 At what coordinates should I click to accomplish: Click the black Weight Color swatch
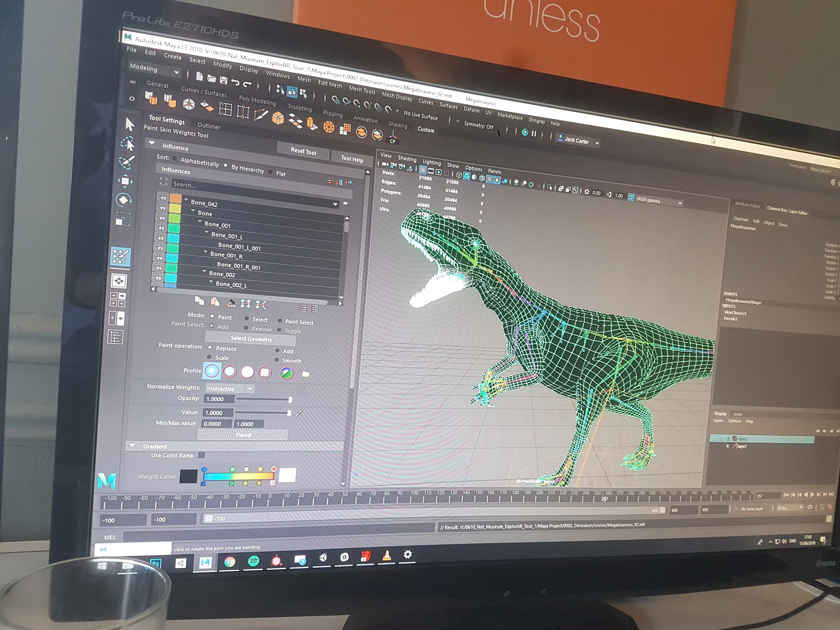[x=188, y=476]
